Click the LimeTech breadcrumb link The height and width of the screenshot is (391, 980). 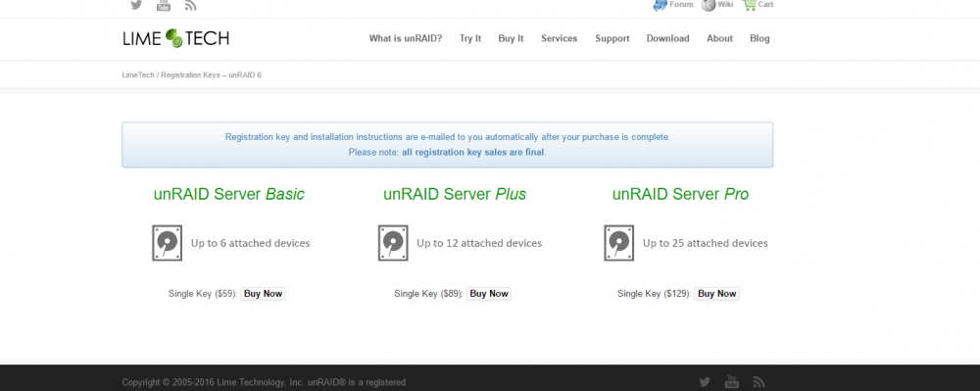point(138,74)
